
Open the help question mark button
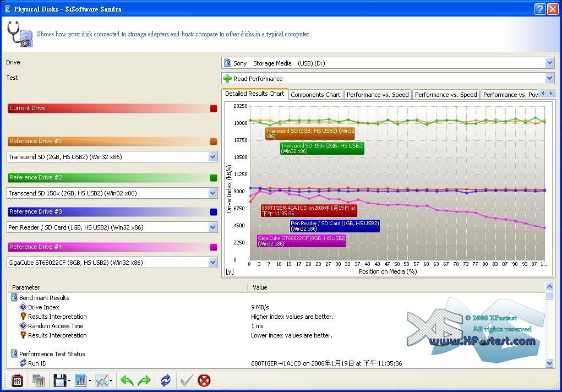click(x=540, y=9)
